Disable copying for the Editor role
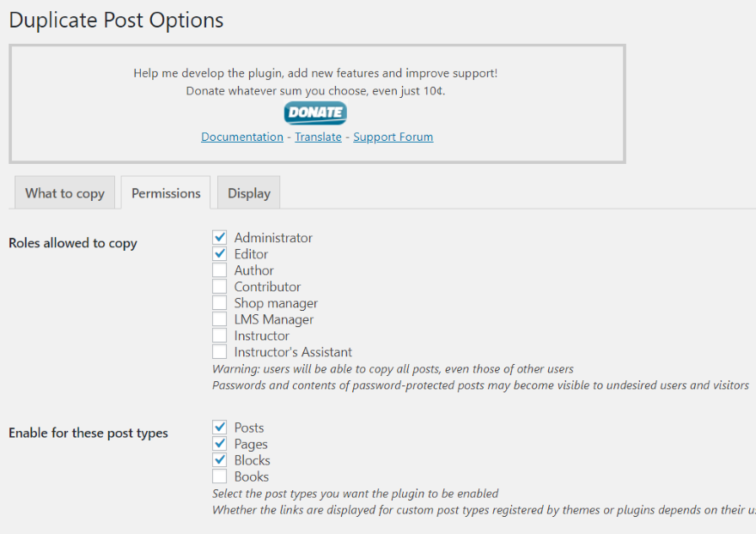Image resolution: width=756 pixels, height=534 pixels. point(220,254)
